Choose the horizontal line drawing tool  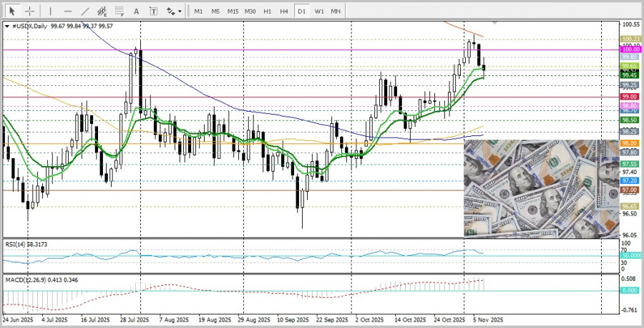68,11
